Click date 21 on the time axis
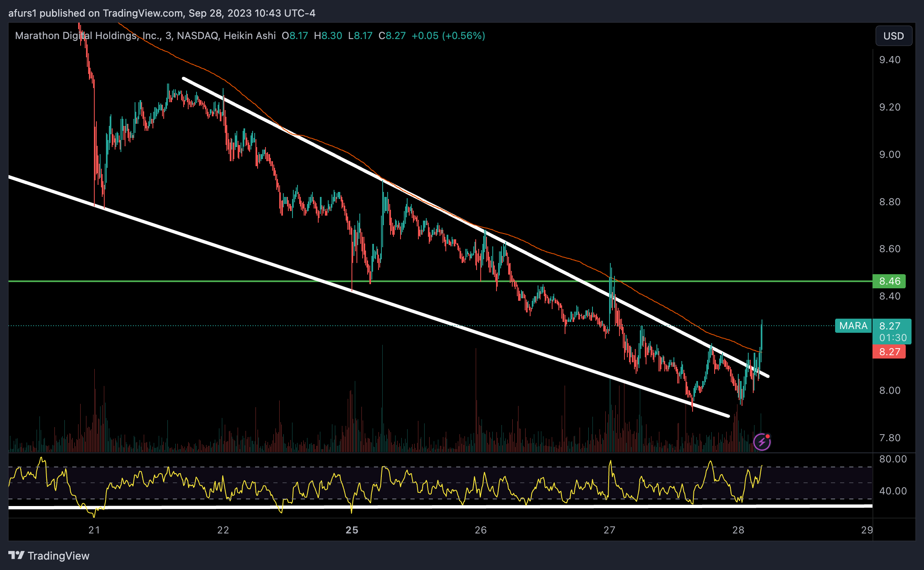Viewport: 924px width, 570px height. click(94, 530)
